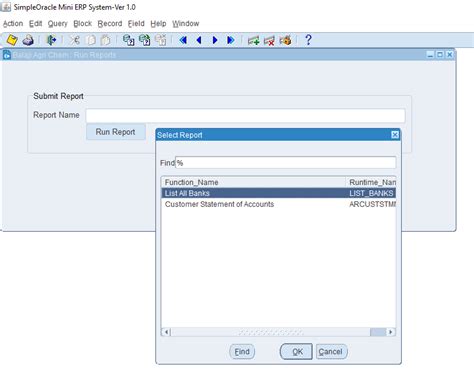Click the Lock Record icon
474x370 pixels.
pos(285,40)
